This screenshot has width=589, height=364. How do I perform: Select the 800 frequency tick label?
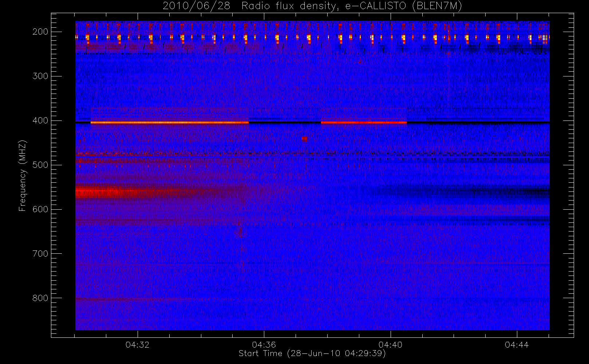coord(40,298)
